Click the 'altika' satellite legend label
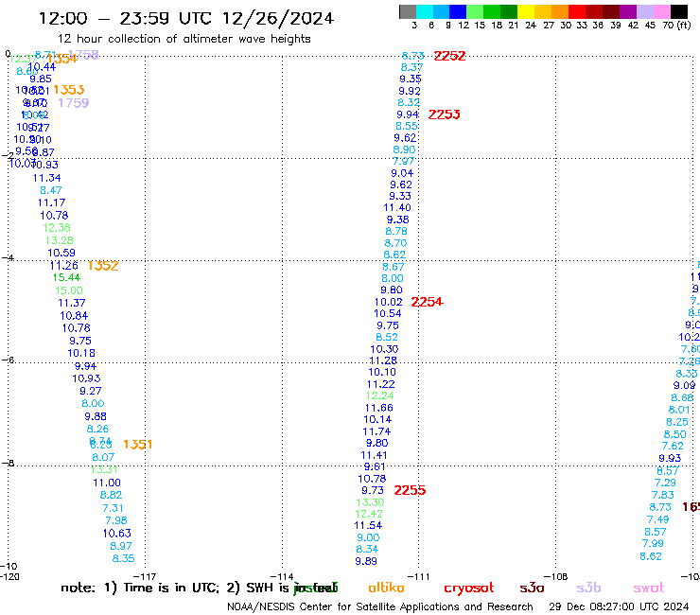The width and height of the screenshot is (700, 615). click(x=386, y=588)
